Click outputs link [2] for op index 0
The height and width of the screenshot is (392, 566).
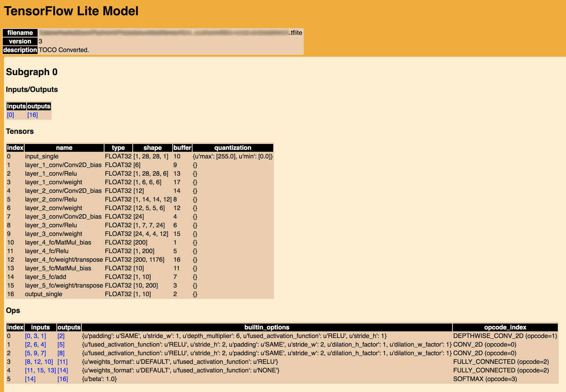pyautogui.click(x=61, y=336)
